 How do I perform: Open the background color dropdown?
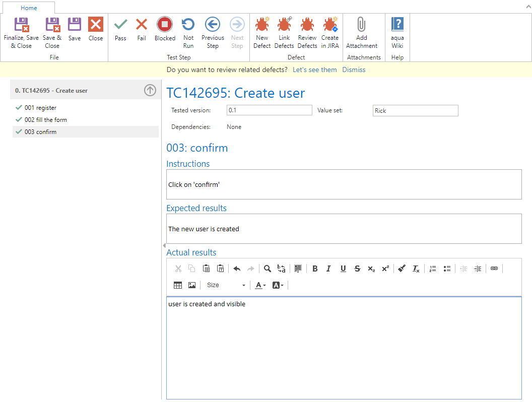point(278,285)
